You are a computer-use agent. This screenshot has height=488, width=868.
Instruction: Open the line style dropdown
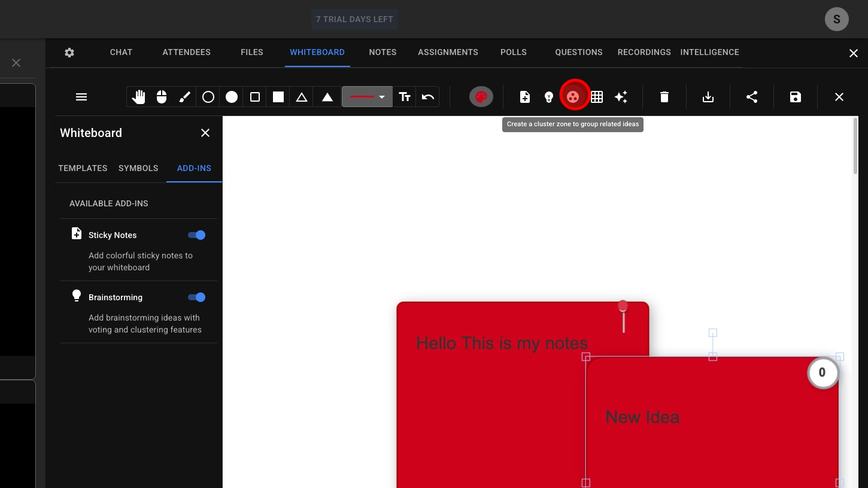tap(368, 97)
